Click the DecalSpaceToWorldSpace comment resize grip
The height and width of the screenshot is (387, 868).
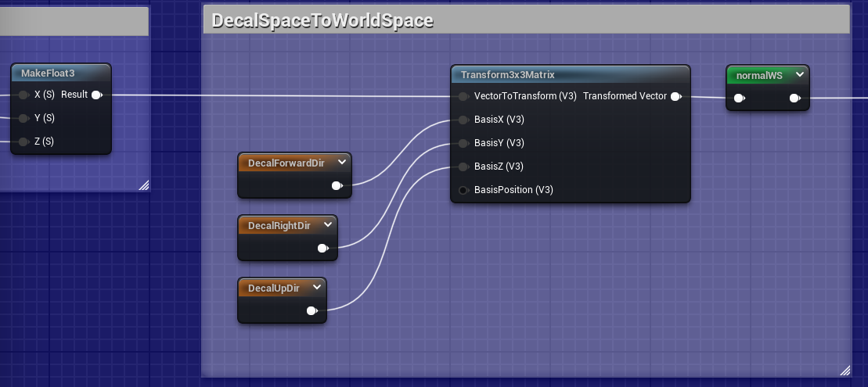845,371
